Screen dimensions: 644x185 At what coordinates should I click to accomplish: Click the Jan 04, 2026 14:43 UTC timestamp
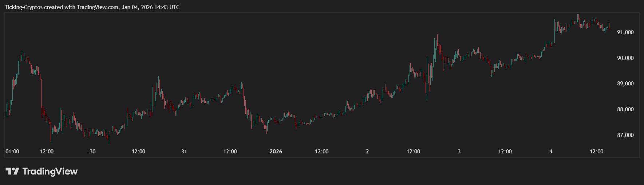point(151,7)
